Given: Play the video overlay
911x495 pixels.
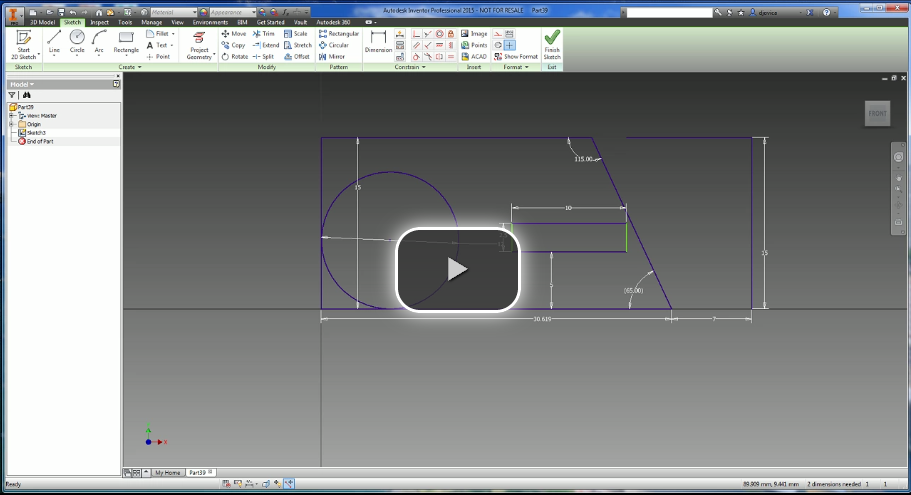Looking at the screenshot, I should pos(457,270).
